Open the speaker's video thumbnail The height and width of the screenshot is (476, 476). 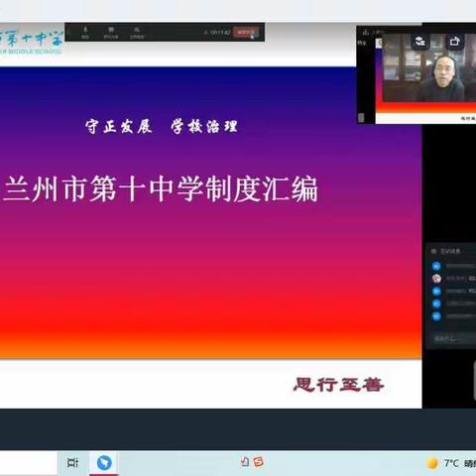[429, 68]
